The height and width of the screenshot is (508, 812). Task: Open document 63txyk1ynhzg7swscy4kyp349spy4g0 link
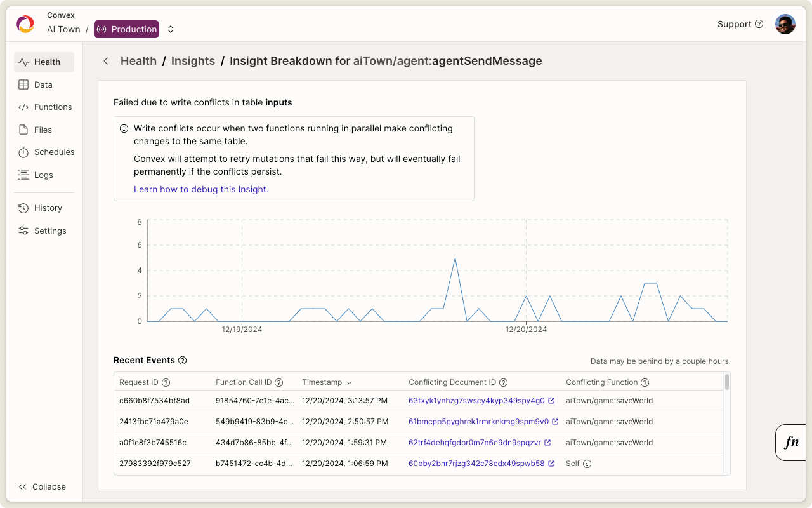point(481,401)
